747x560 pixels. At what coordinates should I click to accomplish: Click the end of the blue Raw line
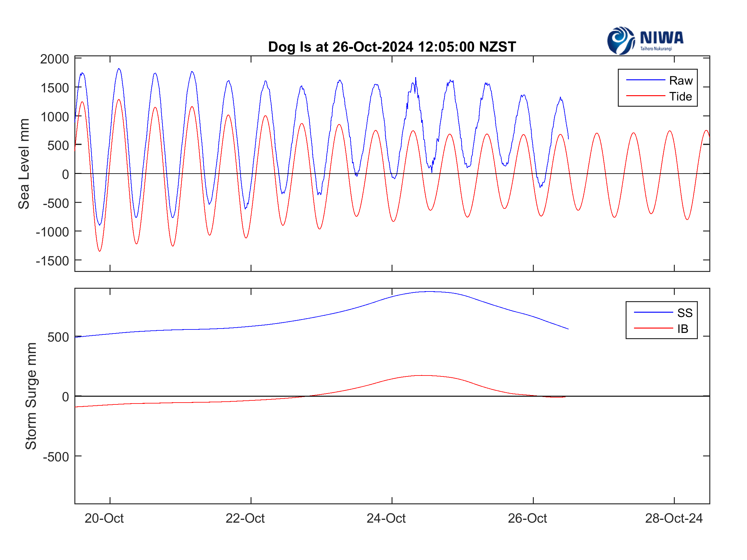568,138
